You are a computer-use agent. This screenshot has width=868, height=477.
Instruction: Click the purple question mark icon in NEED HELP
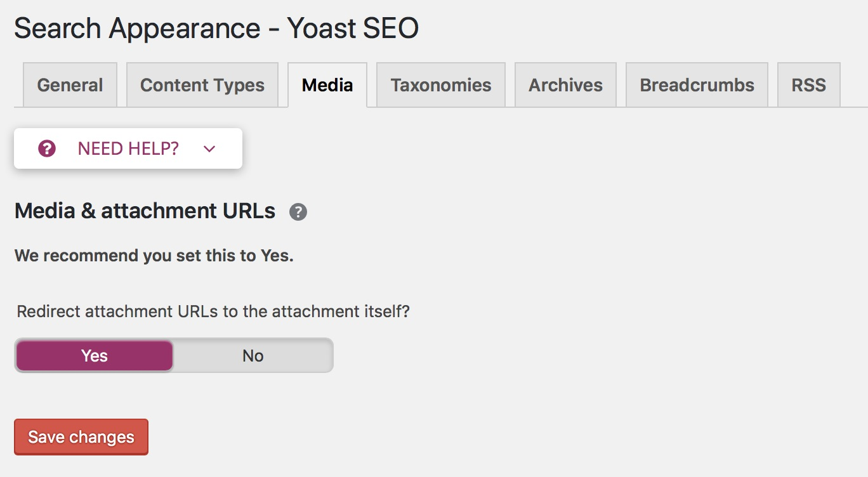click(x=47, y=148)
